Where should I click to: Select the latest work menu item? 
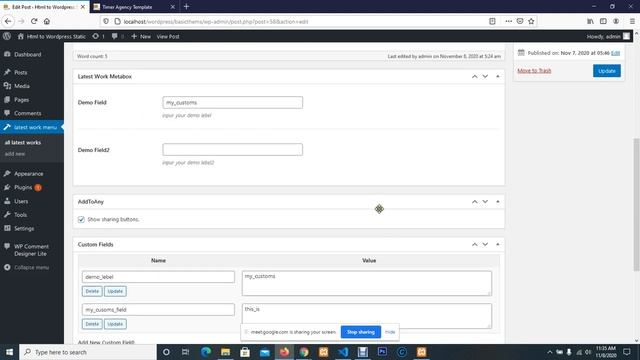(32, 127)
